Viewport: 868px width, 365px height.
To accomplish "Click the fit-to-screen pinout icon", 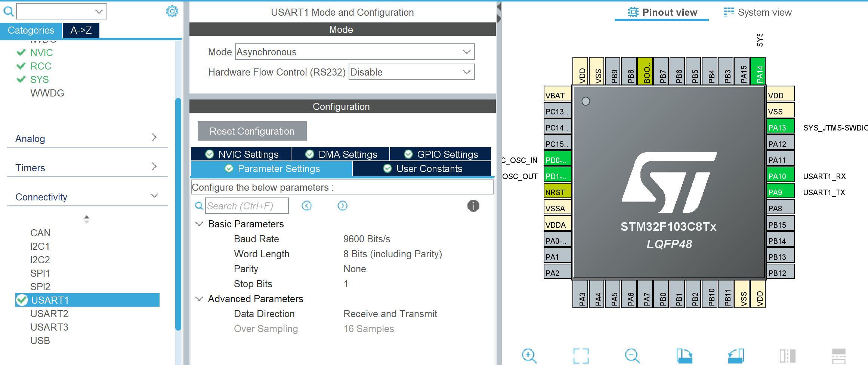I will click(581, 355).
